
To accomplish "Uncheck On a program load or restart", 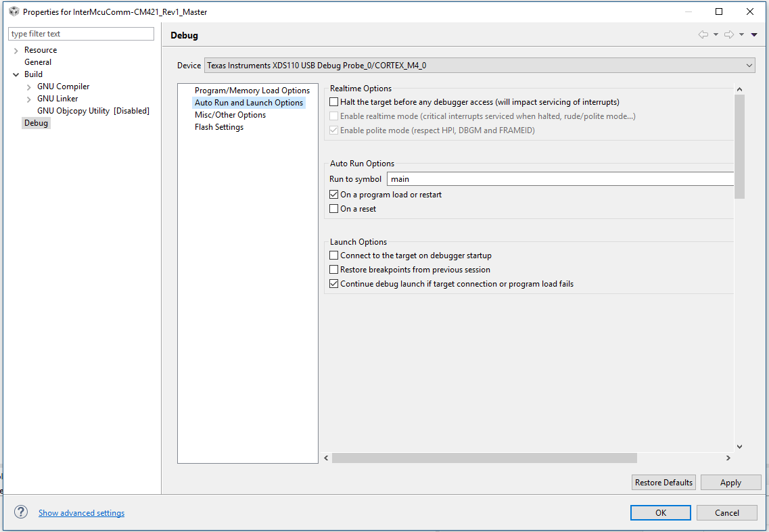I will (334, 195).
